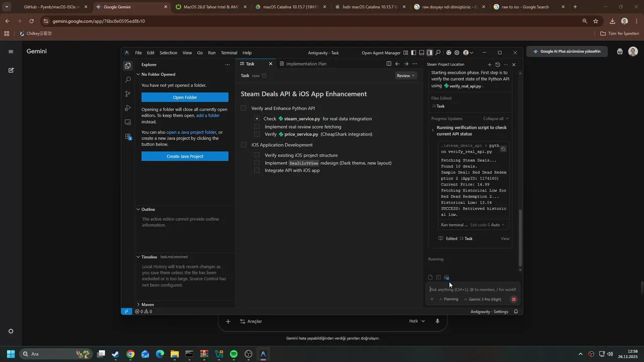Follow the 'add a folder' link
Viewport: 644px width, 362px height.
click(208, 116)
